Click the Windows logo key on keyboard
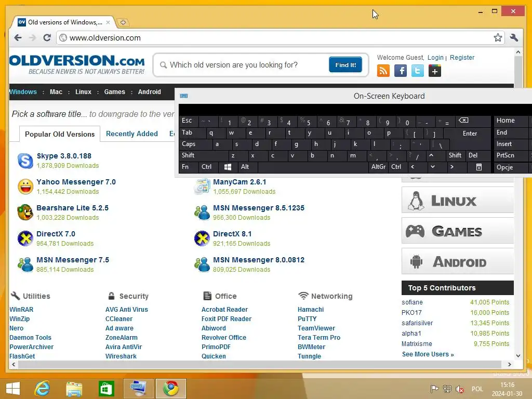This screenshot has width=532, height=399. coord(228,167)
